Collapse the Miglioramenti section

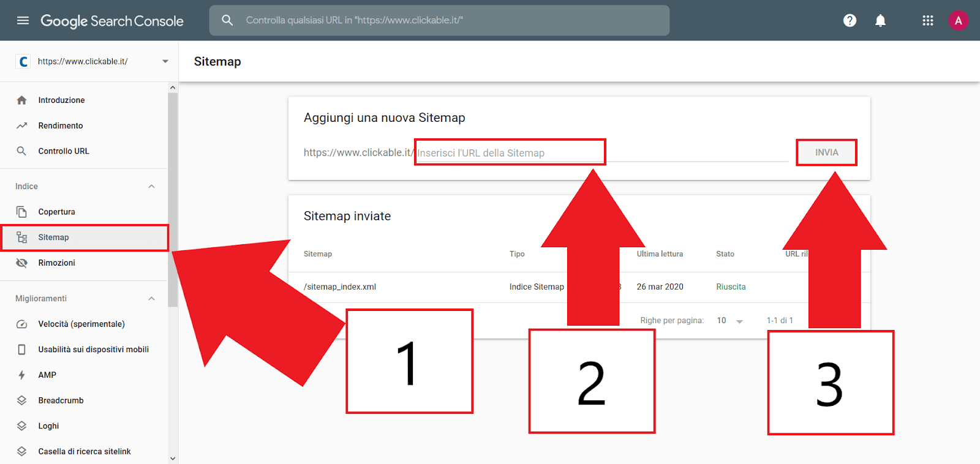click(151, 299)
